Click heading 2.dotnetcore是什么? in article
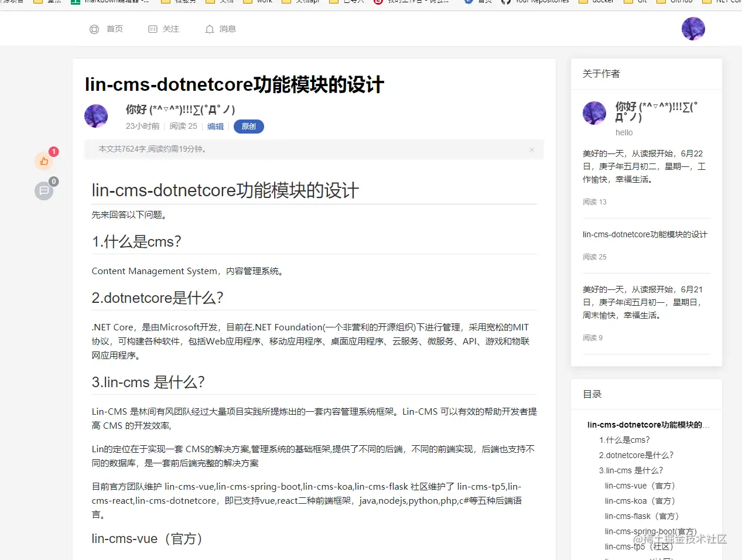742x560 pixels. point(158,298)
